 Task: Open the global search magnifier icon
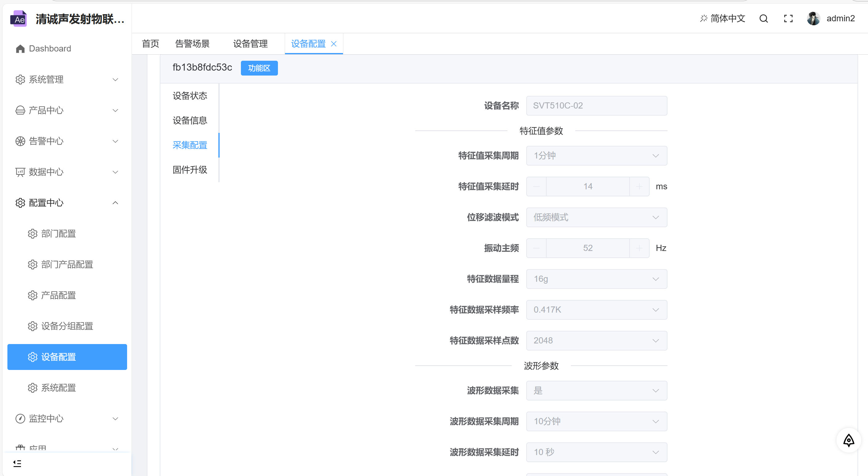(x=763, y=18)
